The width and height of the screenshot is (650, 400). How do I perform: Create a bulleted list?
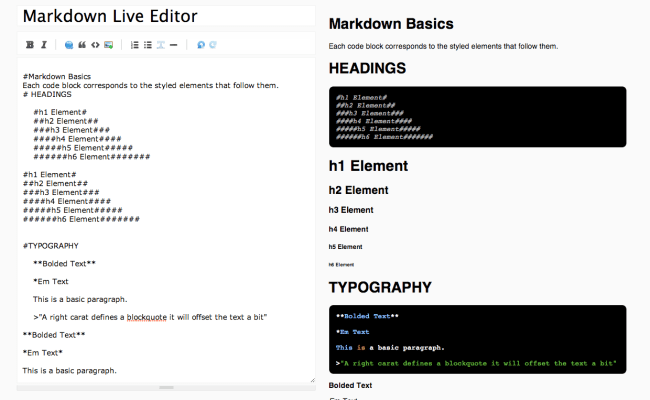tap(148, 45)
